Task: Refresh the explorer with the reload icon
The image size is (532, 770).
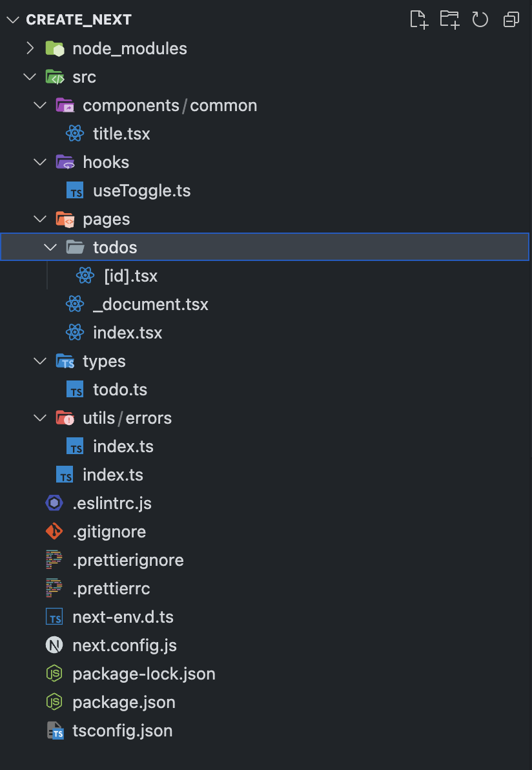Action: [x=480, y=19]
